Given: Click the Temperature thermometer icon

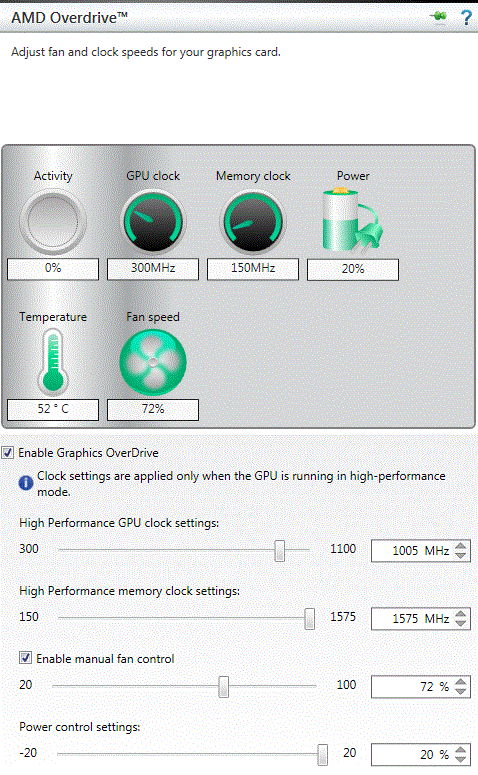Looking at the screenshot, I should click(x=53, y=362).
